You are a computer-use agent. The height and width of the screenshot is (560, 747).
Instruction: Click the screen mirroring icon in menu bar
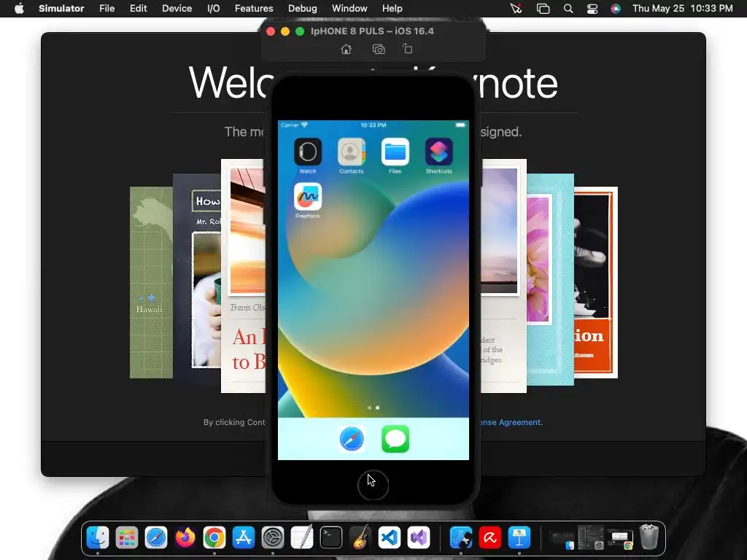[543, 9]
